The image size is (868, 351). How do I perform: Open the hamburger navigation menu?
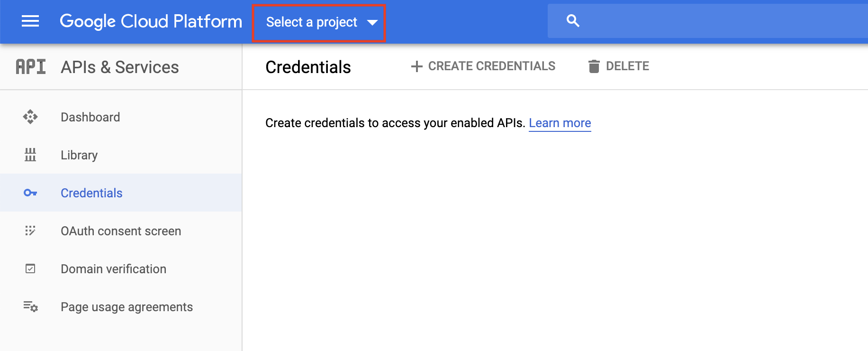tap(30, 21)
